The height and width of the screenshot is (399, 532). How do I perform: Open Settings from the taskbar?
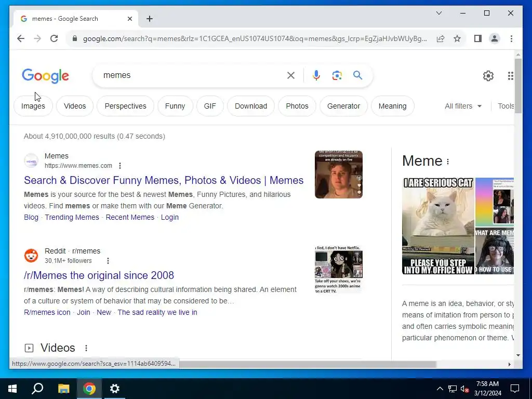[x=115, y=389]
